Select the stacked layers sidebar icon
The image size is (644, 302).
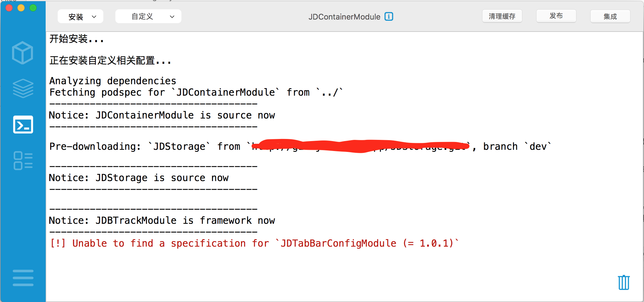[x=23, y=88]
